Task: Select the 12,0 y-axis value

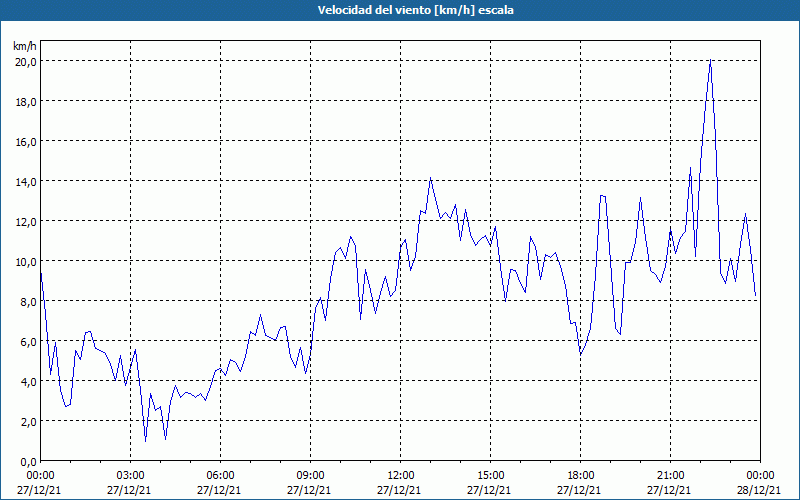Action: click(x=26, y=221)
